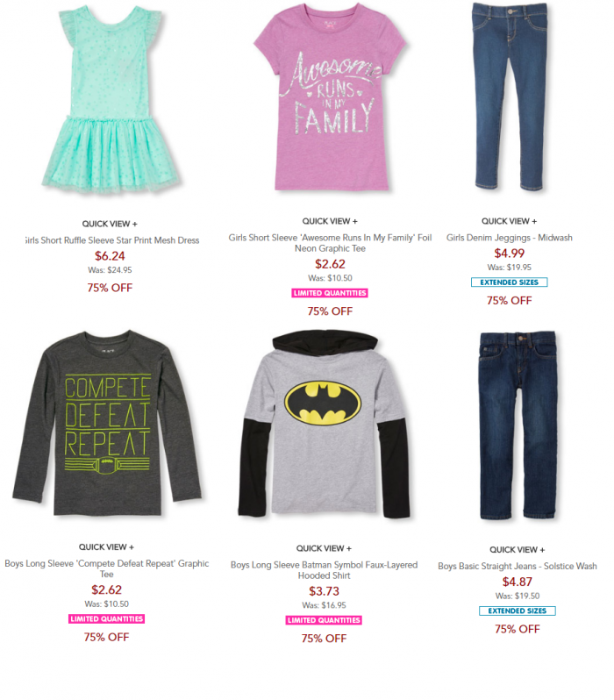This screenshot has height=700, width=614.
Task: Click Quick View under the mesh dress
Action: pos(110,224)
